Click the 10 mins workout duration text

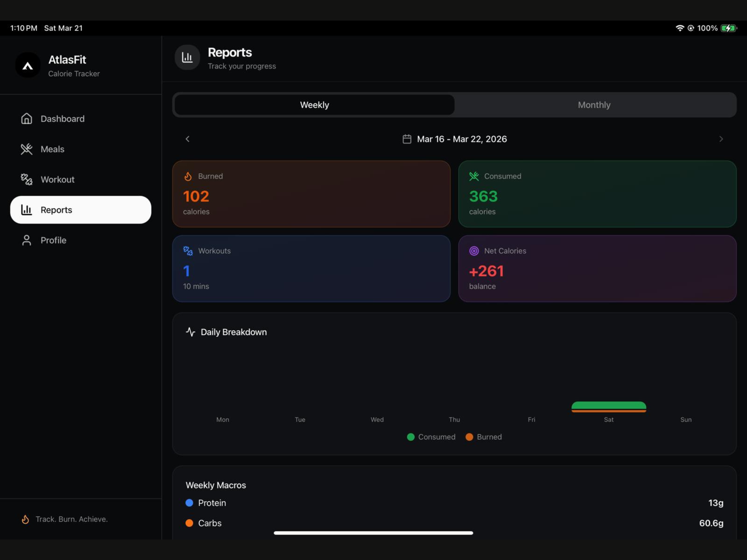click(196, 286)
